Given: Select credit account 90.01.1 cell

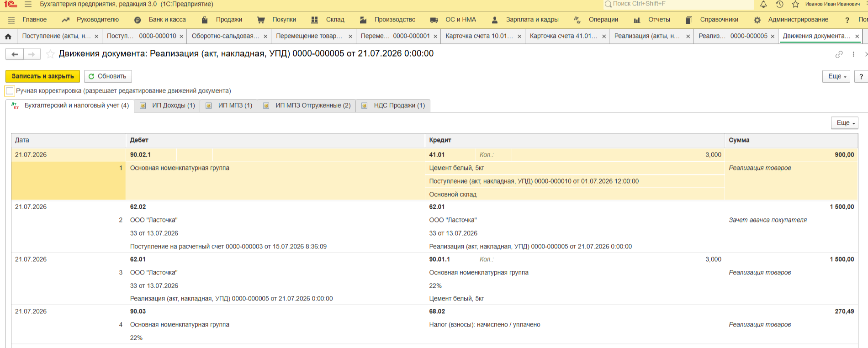Looking at the screenshot, I should (439, 259).
